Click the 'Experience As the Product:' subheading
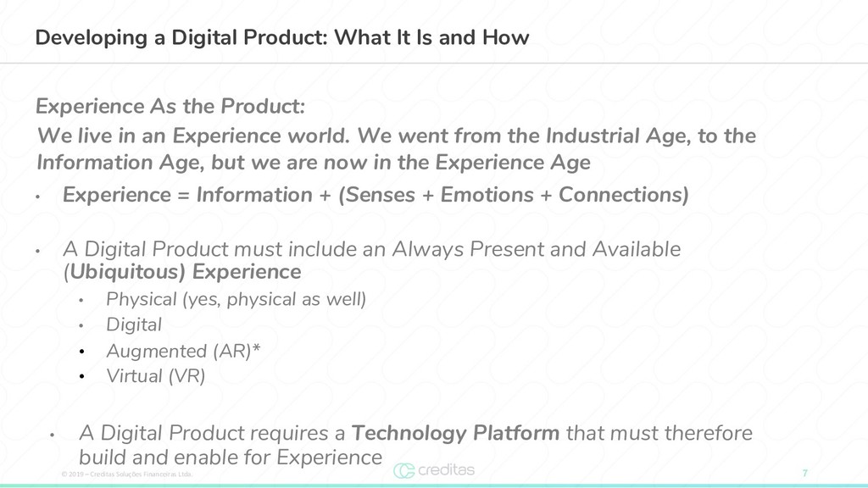The width and height of the screenshot is (868, 488). pos(170,106)
